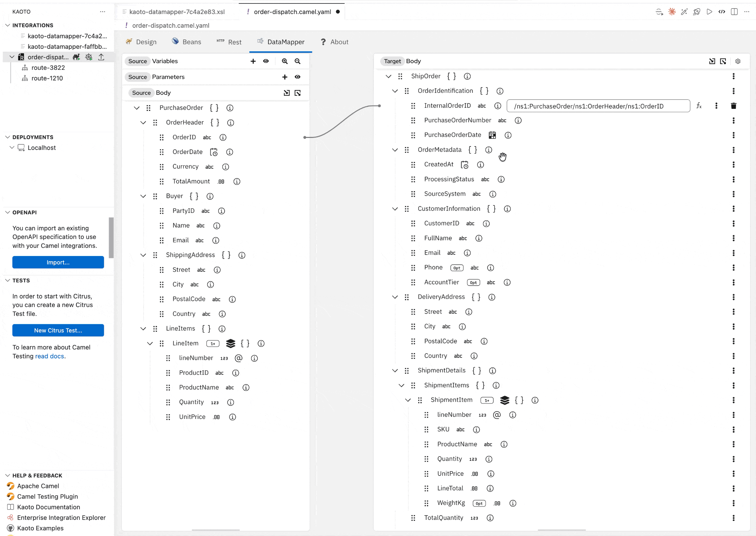Screen dimensions: 756x536
Task: Select route-3822 in integrations tree
Action: (48, 68)
